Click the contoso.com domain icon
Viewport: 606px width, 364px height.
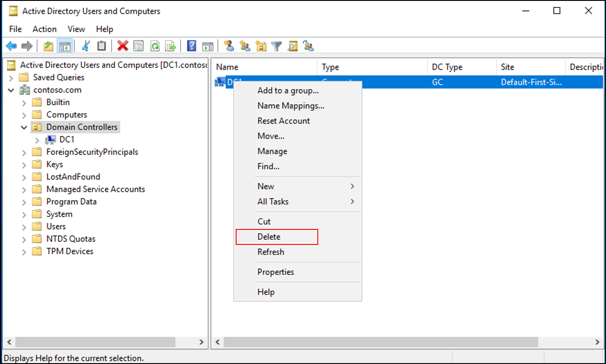click(25, 90)
